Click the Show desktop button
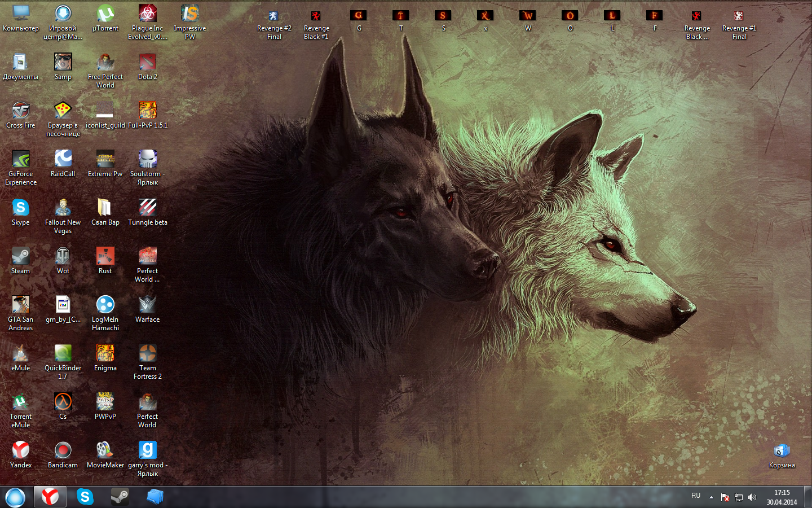 [807, 497]
